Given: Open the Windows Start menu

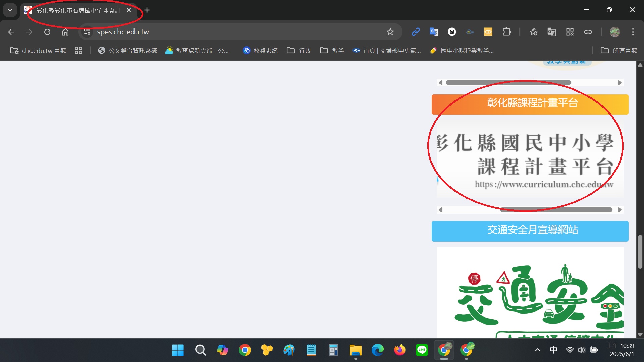Looking at the screenshot, I should [178, 350].
